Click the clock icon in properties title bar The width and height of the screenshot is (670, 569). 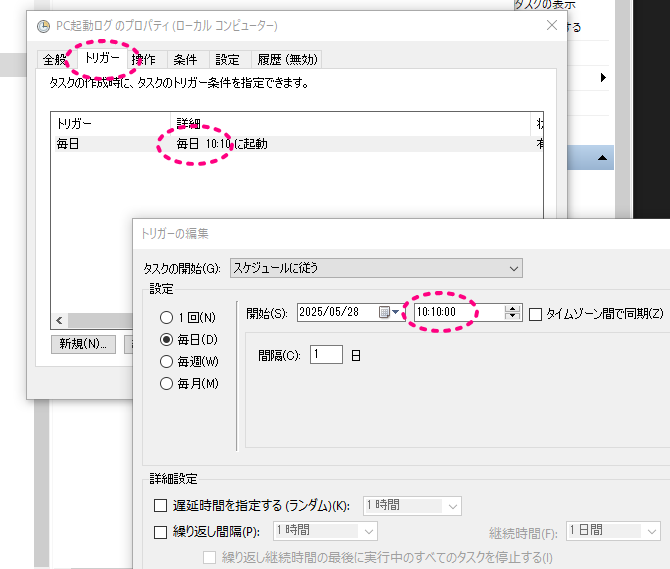pyautogui.click(x=43, y=25)
